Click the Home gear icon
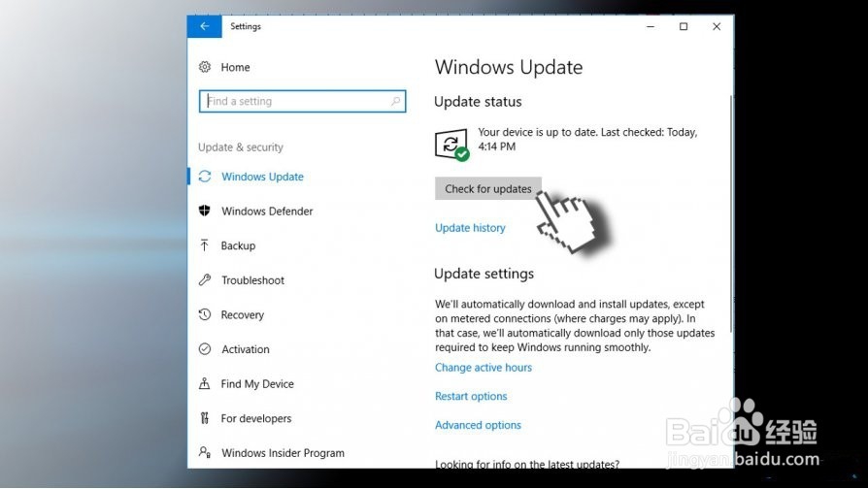Viewport: 868px width, 489px height. click(x=205, y=67)
